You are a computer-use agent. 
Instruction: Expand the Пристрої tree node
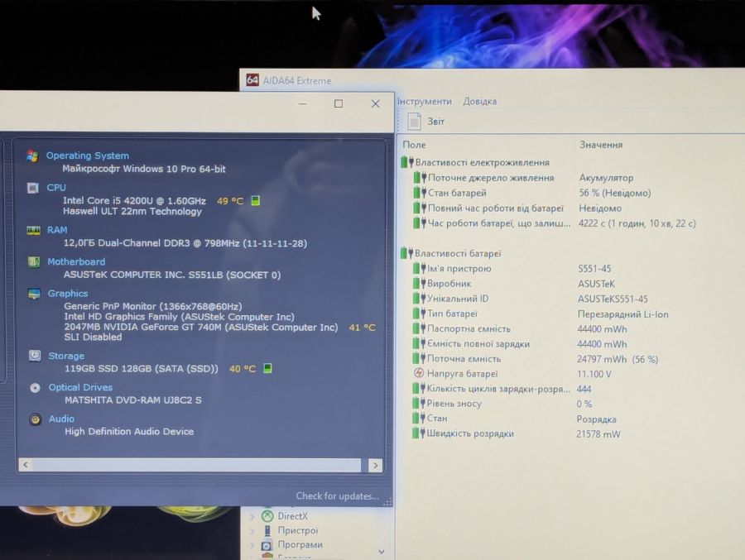point(252,531)
